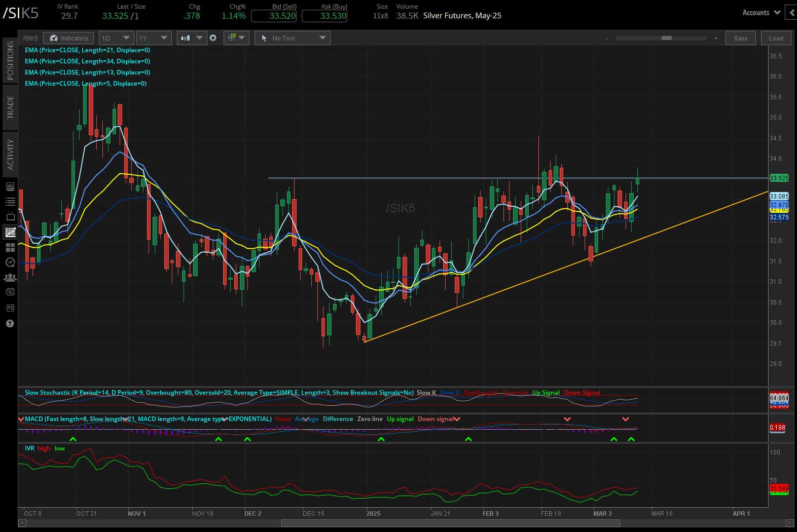Open the crosshair cursor mode dropdown
This screenshot has height=532, width=797.
236,38
